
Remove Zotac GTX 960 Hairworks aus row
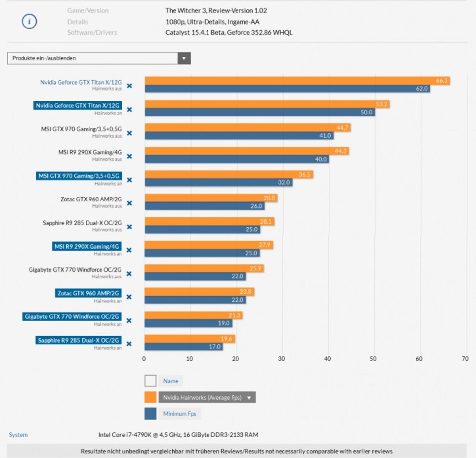129,203
